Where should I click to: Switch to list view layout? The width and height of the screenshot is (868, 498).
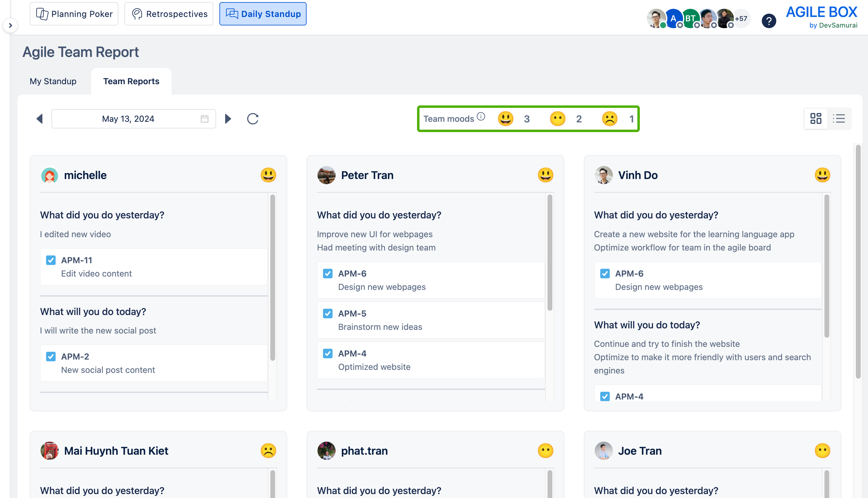pyautogui.click(x=839, y=119)
